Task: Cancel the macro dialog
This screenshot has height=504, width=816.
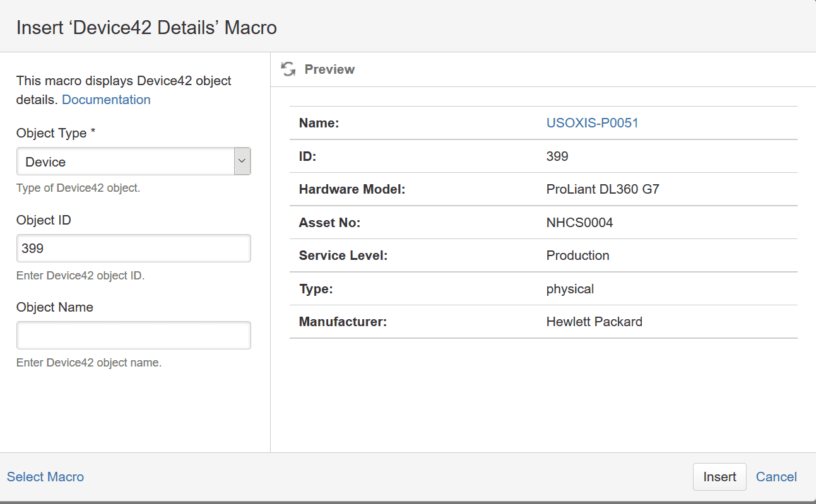Action: click(x=776, y=477)
